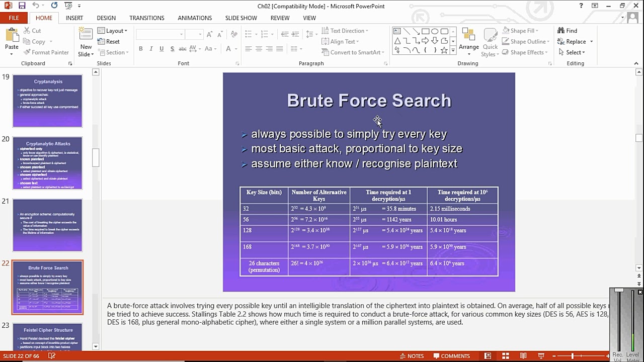Open Convert to SmartArt dropdown
Image resolution: width=644 pixels, height=362 pixels.
point(353,52)
